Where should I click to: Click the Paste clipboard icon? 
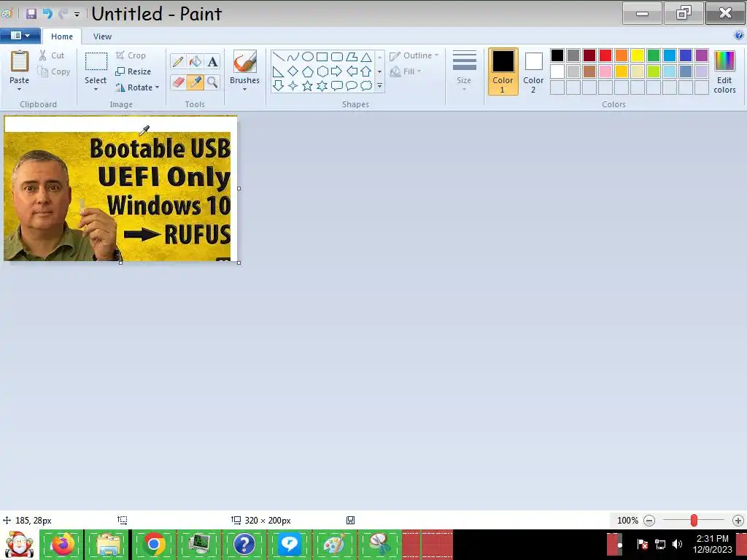tap(20, 61)
